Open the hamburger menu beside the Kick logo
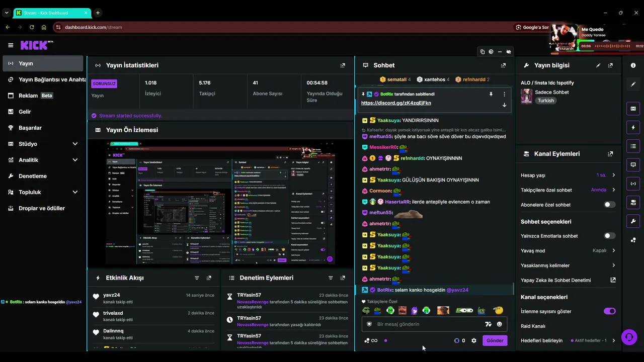This screenshot has width=644, height=362. (x=11, y=45)
